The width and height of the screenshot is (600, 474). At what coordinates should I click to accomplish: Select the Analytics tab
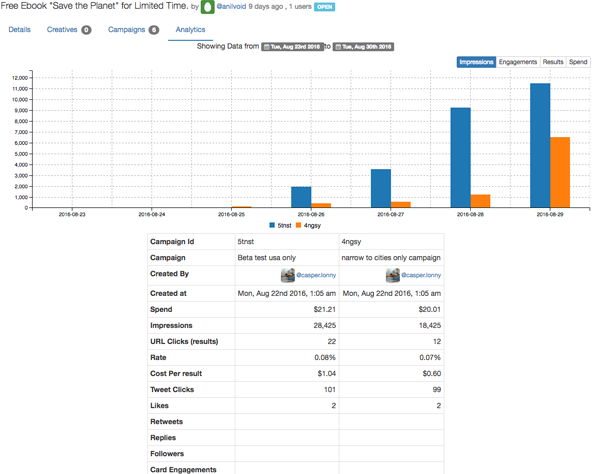190,30
